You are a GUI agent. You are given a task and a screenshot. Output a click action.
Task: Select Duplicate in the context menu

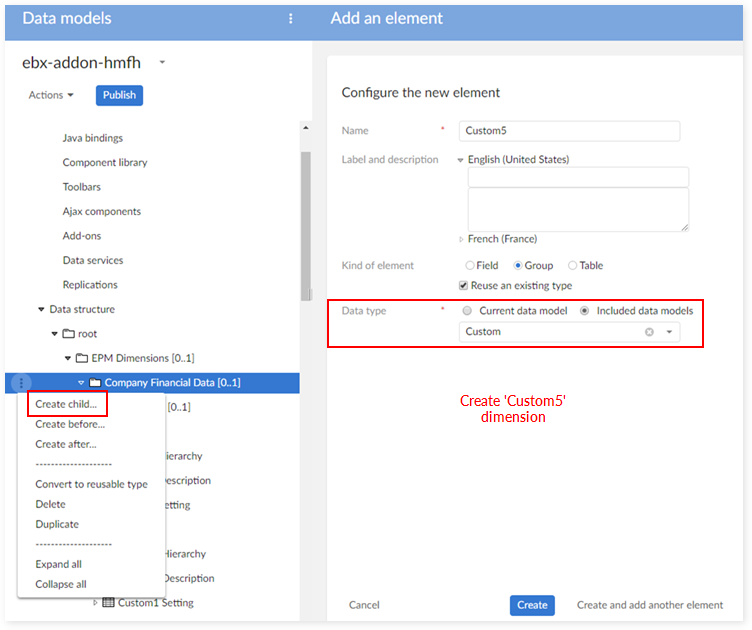click(x=57, y=524)
